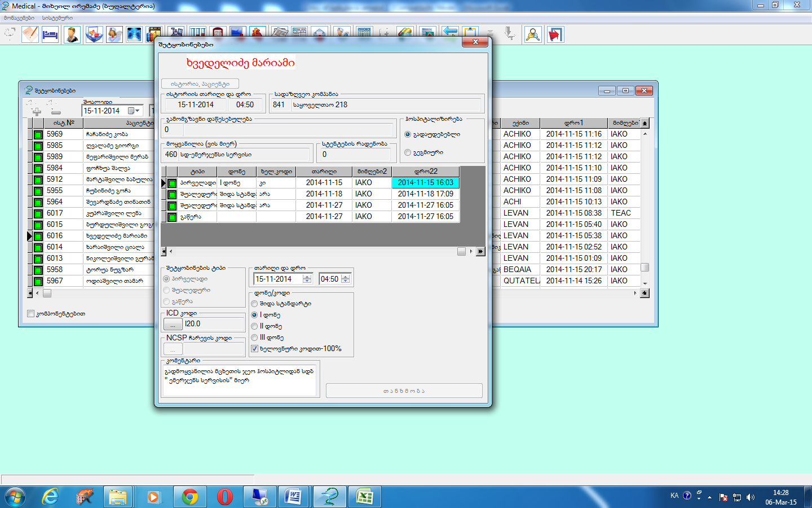Viewport: 812px width, 508px height.
Task: Launch Microsoft Word from the taskbar
Action: [x=293, y=497]
